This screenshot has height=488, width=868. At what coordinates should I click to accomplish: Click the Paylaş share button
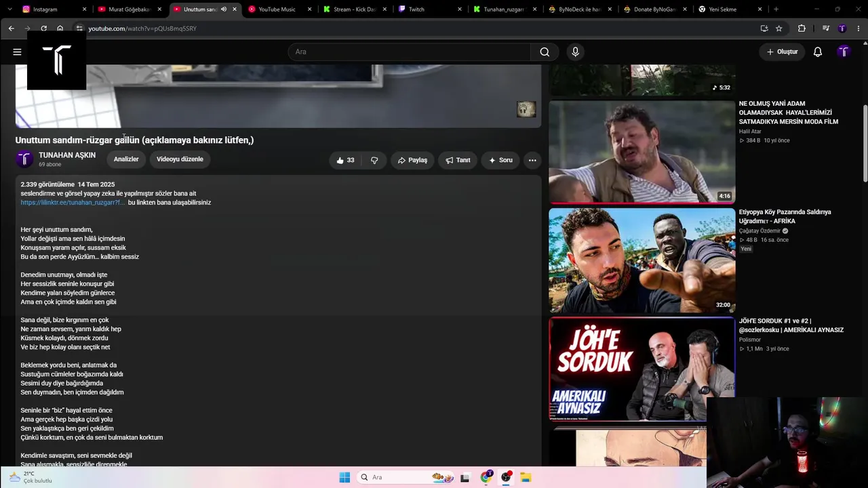click(412, 160)
